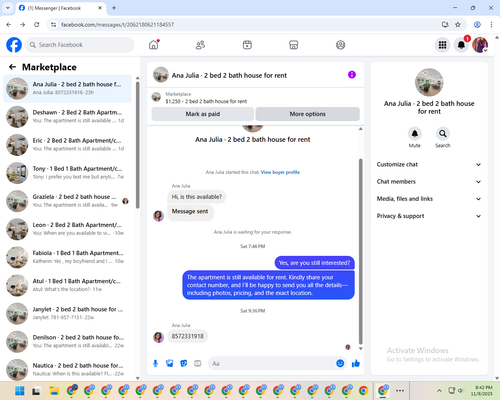Click the browser address bar URL
Viewport: 500px width, 400px height.
pyautogui.click(x=117, y=24)
